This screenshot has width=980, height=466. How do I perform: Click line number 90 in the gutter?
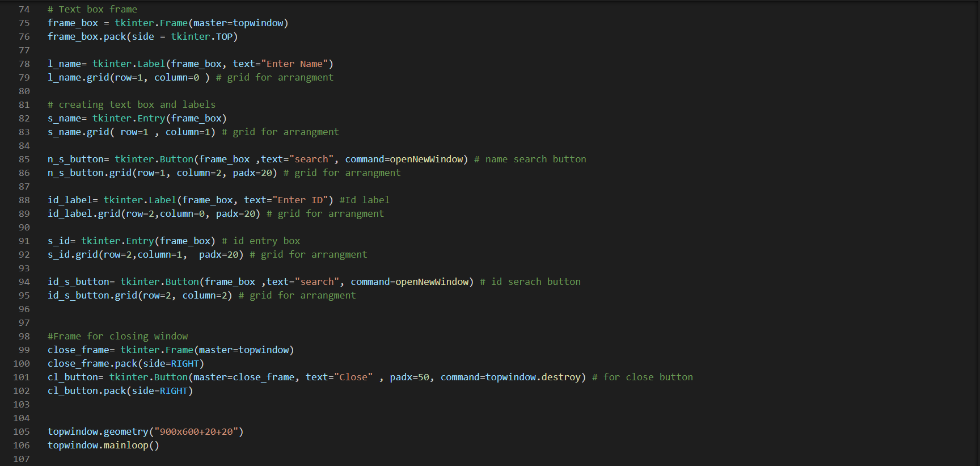coord(24,227)
